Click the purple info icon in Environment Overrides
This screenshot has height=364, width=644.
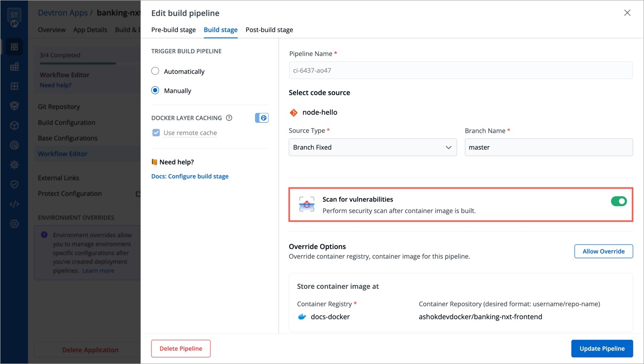tap(44, 235)
